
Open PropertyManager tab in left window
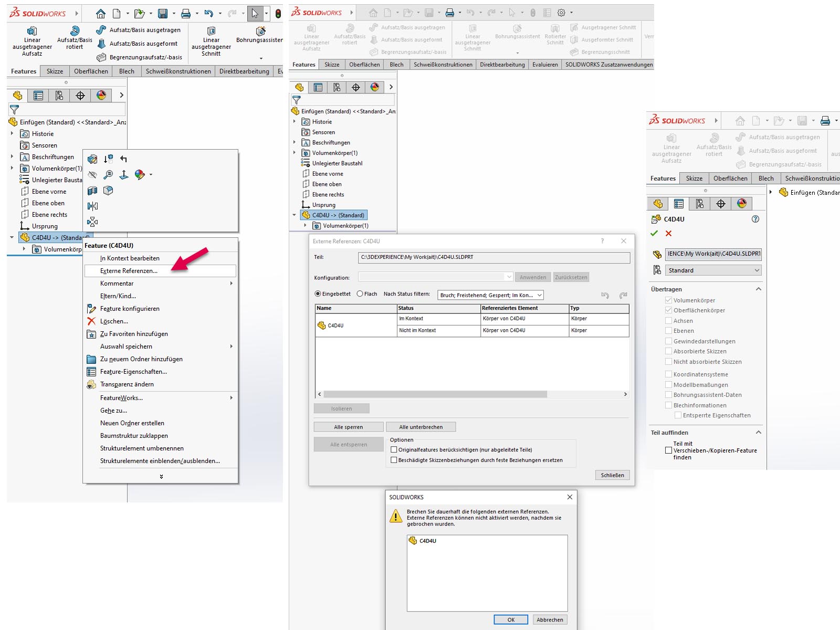38,95
